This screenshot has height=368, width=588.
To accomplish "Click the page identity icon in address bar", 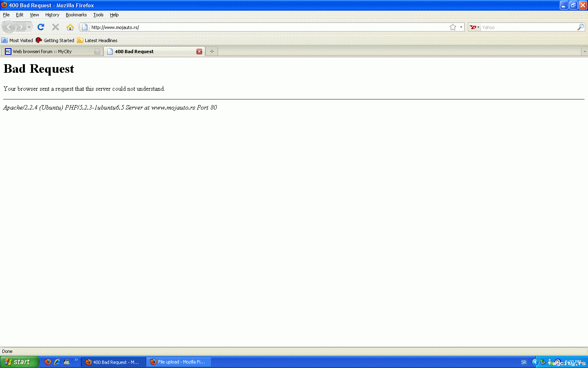I will coord(85,27).
